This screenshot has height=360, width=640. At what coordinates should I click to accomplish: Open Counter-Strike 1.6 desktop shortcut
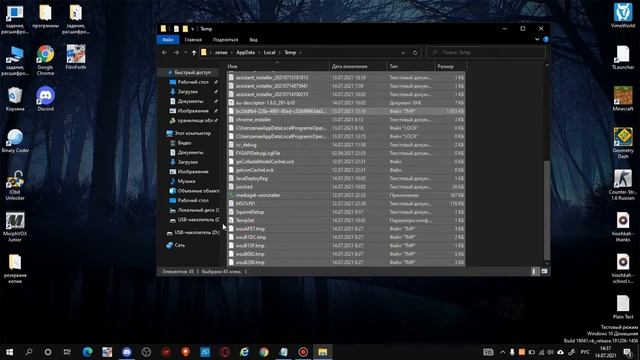click(623, 185)
